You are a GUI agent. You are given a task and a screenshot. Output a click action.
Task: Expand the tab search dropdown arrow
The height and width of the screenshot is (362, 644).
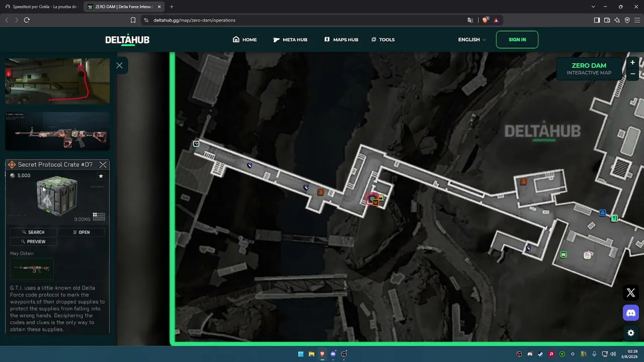tap(594, 7)
